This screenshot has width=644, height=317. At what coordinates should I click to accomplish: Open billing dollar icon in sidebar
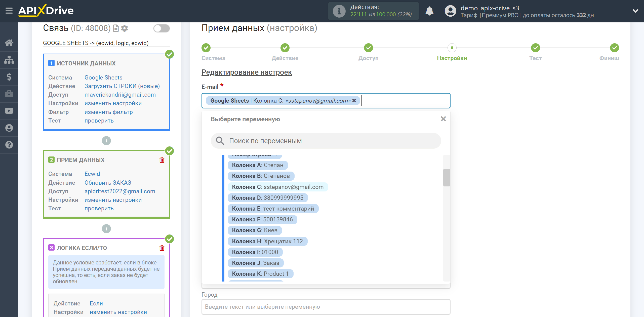(9, 77)
